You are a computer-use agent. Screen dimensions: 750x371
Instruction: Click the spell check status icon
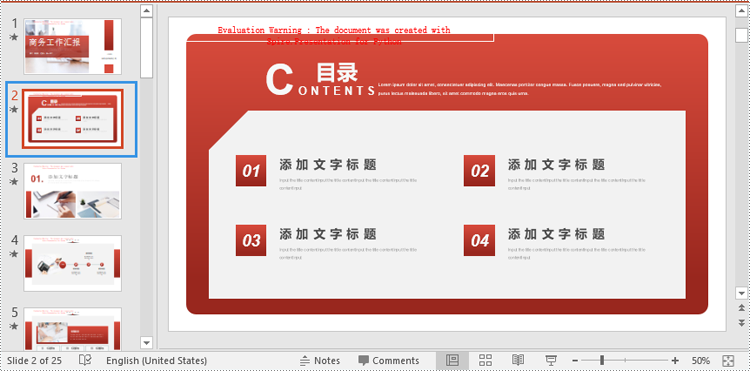85,360
